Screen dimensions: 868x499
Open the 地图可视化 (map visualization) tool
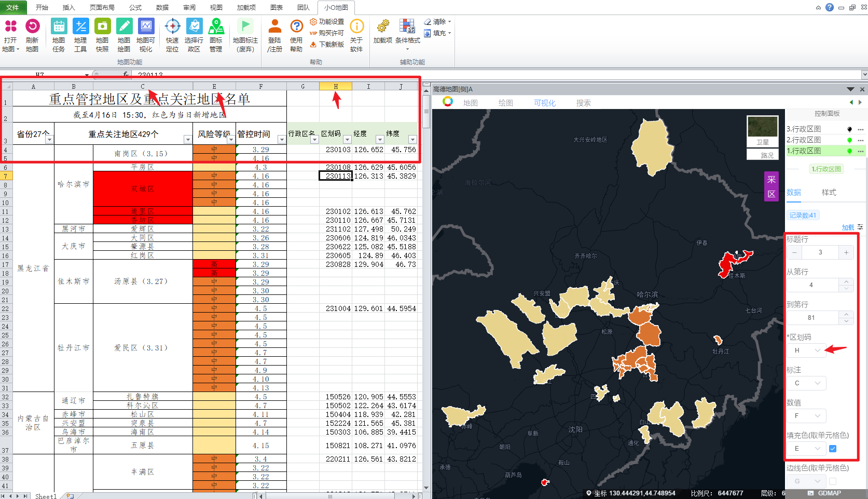tap(146, 27)
